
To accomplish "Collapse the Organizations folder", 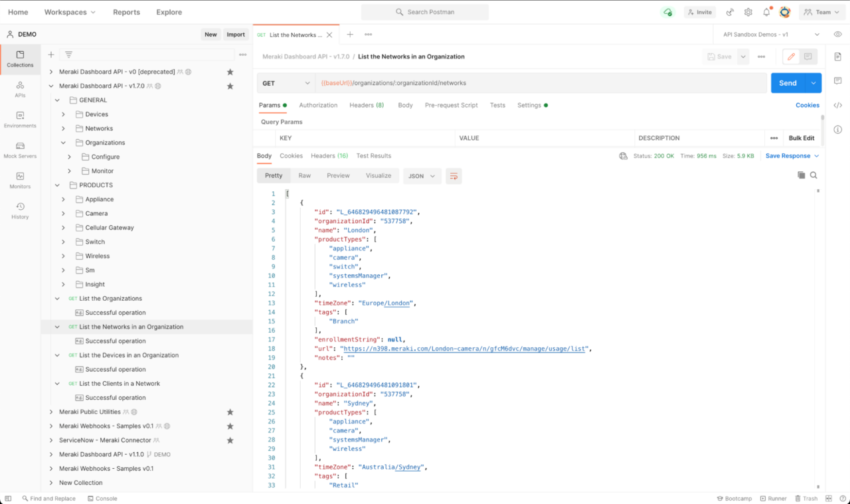I will coord(63,142).
